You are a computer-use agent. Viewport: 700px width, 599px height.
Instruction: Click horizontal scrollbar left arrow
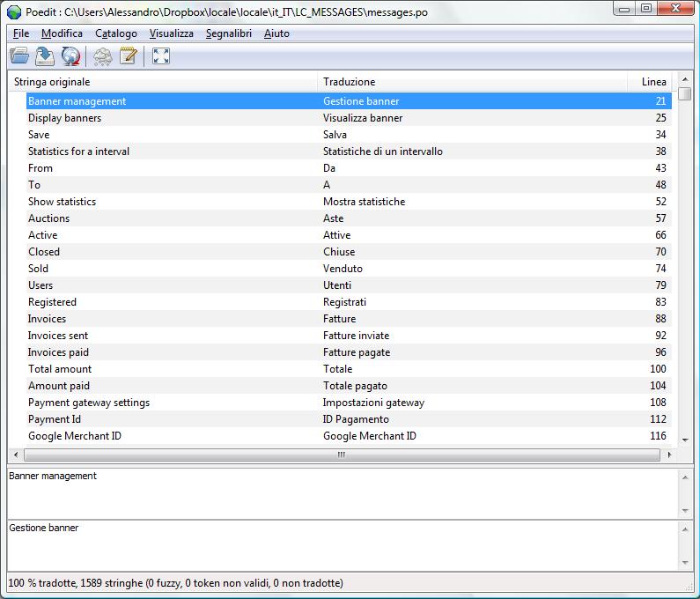point(16,455)
